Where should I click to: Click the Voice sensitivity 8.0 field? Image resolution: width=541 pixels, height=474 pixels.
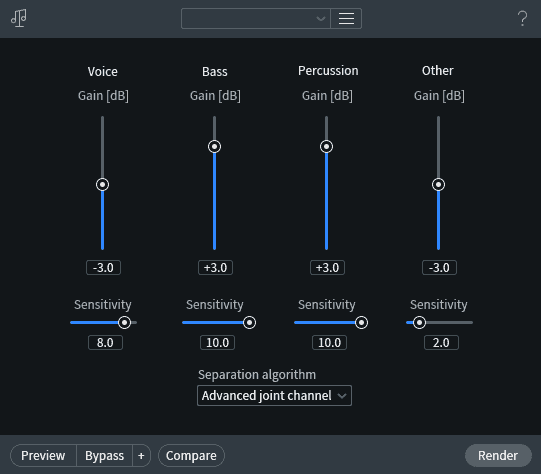point(105,343)
